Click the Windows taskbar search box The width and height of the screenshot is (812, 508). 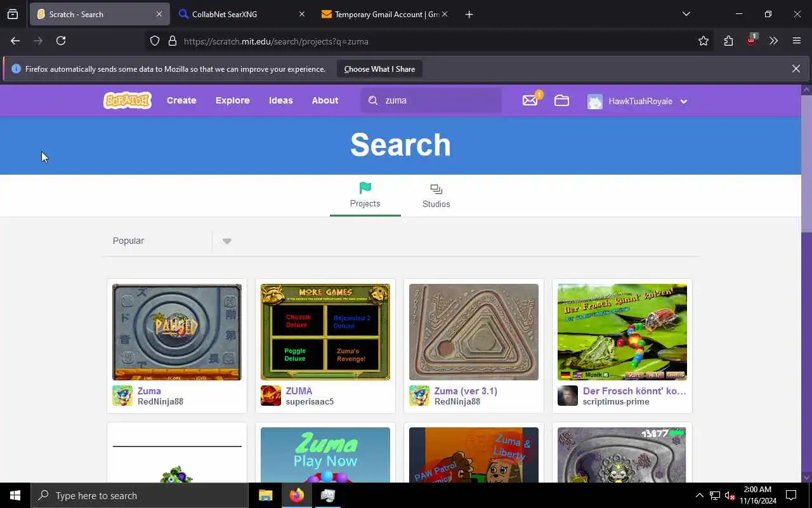pyautogui.click(x=140, y=495)
